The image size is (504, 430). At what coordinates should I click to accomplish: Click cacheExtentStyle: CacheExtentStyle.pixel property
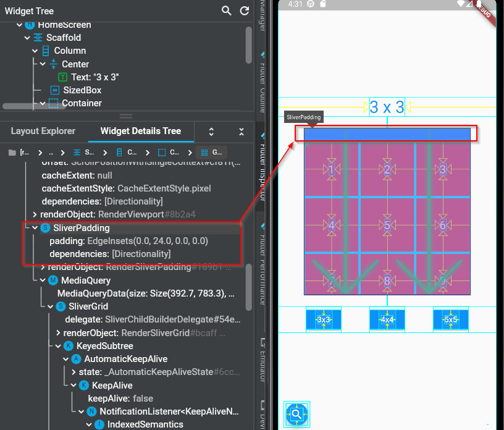pos(127,188)
